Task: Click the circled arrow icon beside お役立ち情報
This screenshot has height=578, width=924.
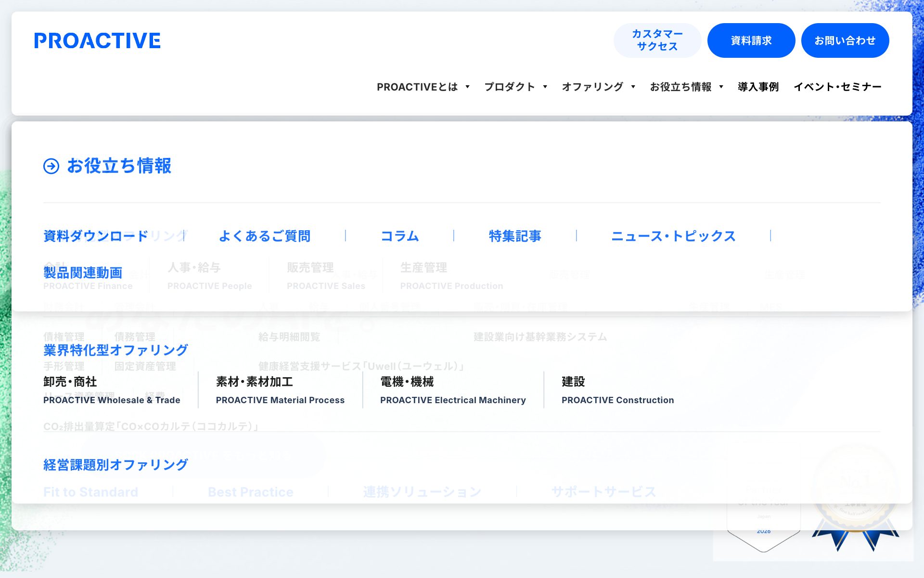Action: click(x=51, y=166)
